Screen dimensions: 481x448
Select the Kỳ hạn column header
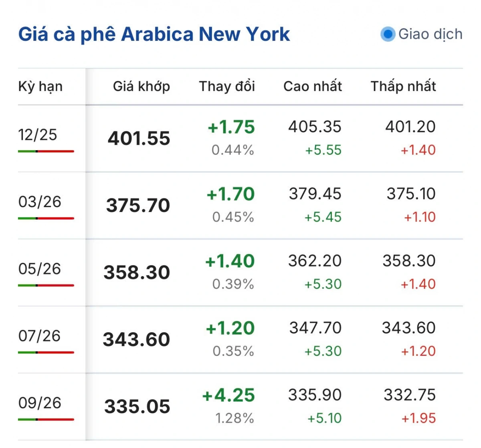[40, 86]
